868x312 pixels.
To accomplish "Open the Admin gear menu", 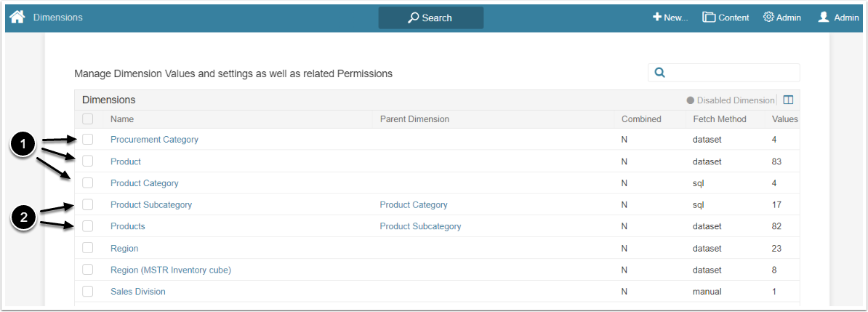I will (x=782, y=17).
